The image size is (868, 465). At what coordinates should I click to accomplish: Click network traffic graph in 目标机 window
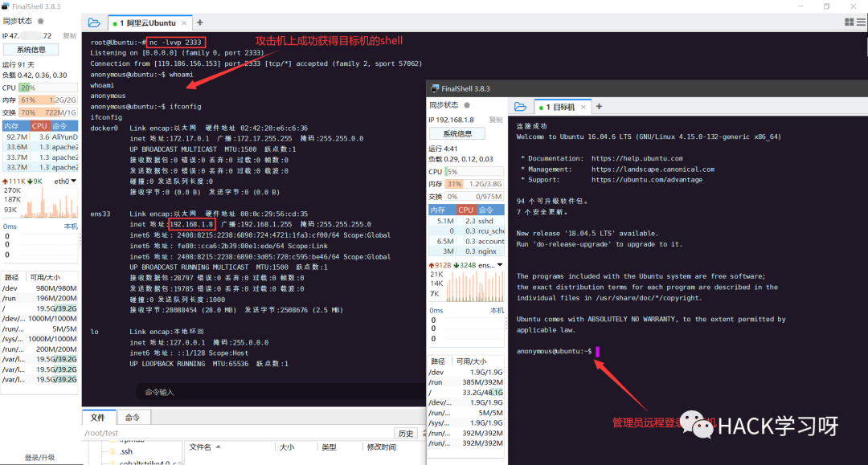475,286
